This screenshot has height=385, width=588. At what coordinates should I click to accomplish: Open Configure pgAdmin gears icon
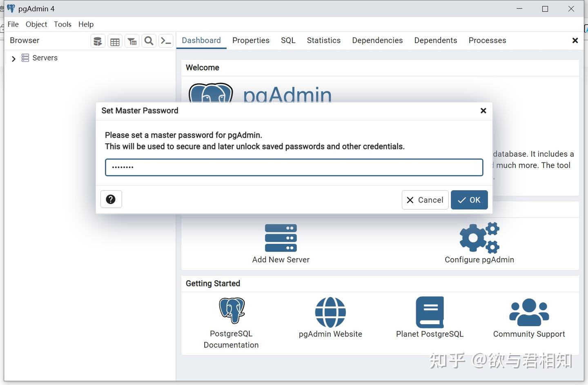pos(479,238)
